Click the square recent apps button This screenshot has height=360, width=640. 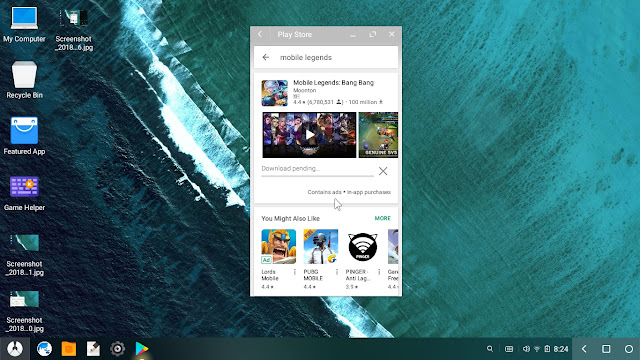(x=606, y=349)
